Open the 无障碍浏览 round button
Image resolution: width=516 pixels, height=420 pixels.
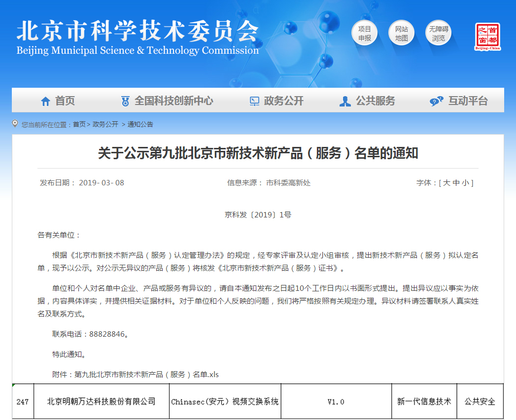coord(438,34)
